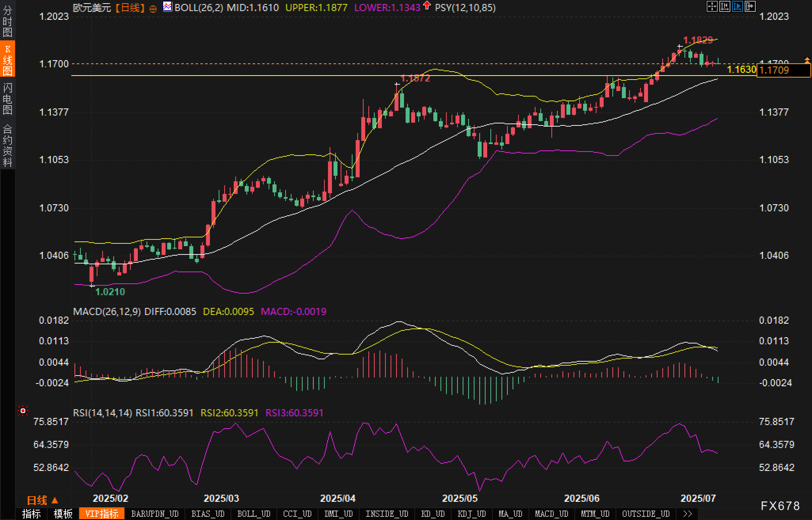Select the VIP指标 tab
Viewport: 812px width, 520px height.
[102, 514]
